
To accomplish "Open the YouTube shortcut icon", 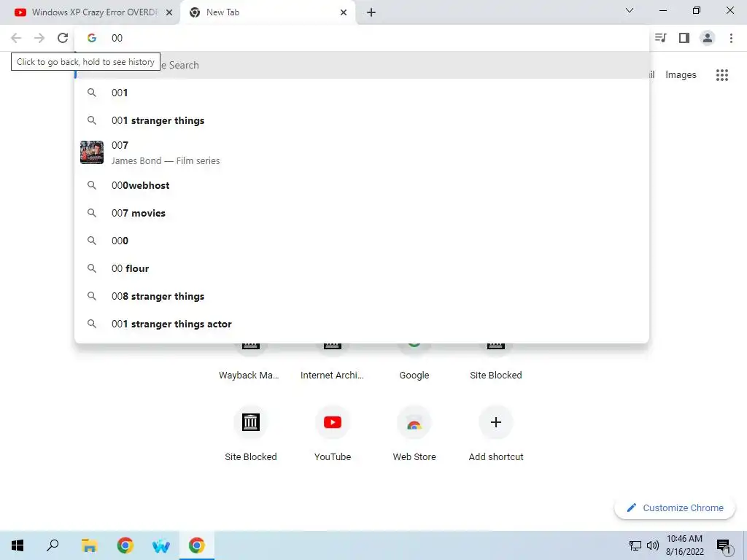I will pyautogui.click(x=333, y=422).
